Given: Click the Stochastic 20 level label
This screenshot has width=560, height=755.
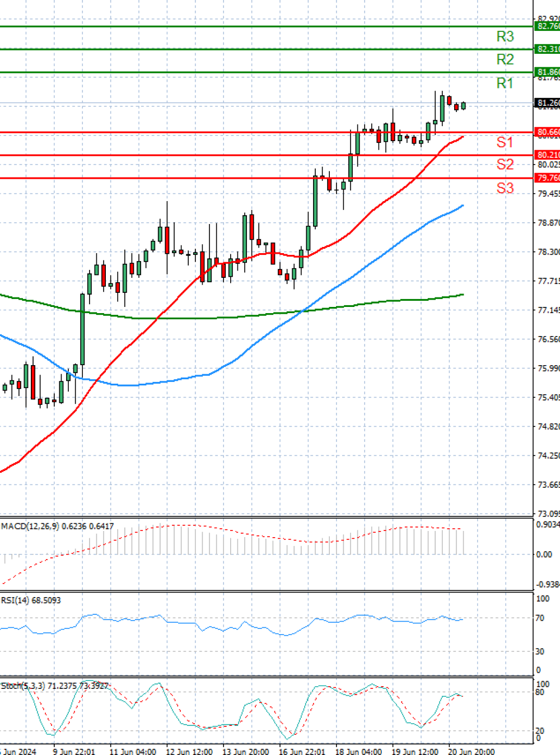Looking at the screenshot, I should tap(540, 731).
